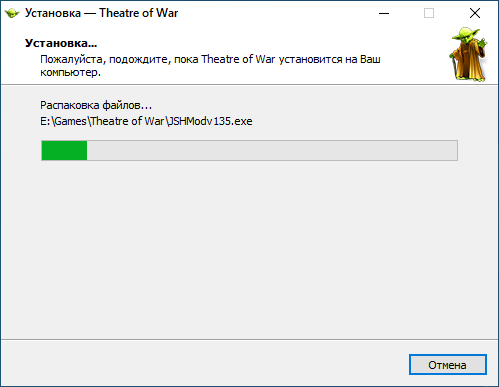Image resolution: width=499 pixels, height=387 pixels.
Task: Click the word 'компьютер.' in the header
Action: pos(70,72)
